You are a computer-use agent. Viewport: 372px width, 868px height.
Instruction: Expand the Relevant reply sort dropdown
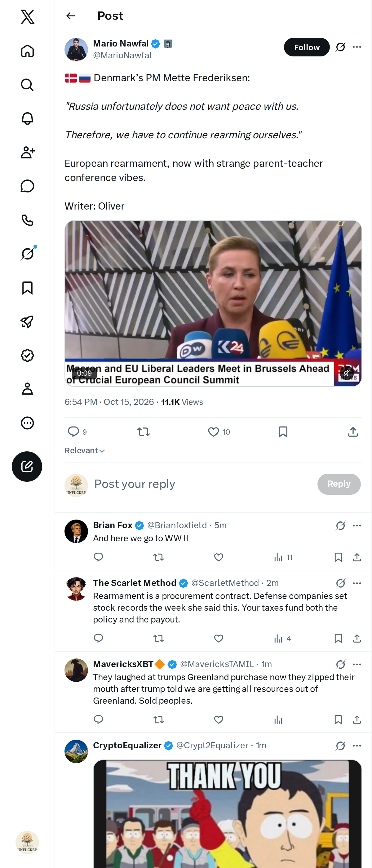pos(85,450)
